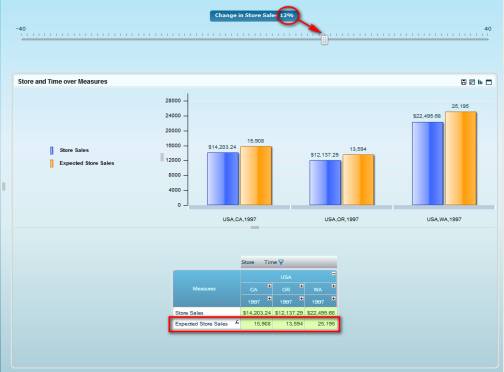The height and width of the screenshot is (372, 504).
Task: Click the panel maximize window icon
Action: tap(489, 82)
